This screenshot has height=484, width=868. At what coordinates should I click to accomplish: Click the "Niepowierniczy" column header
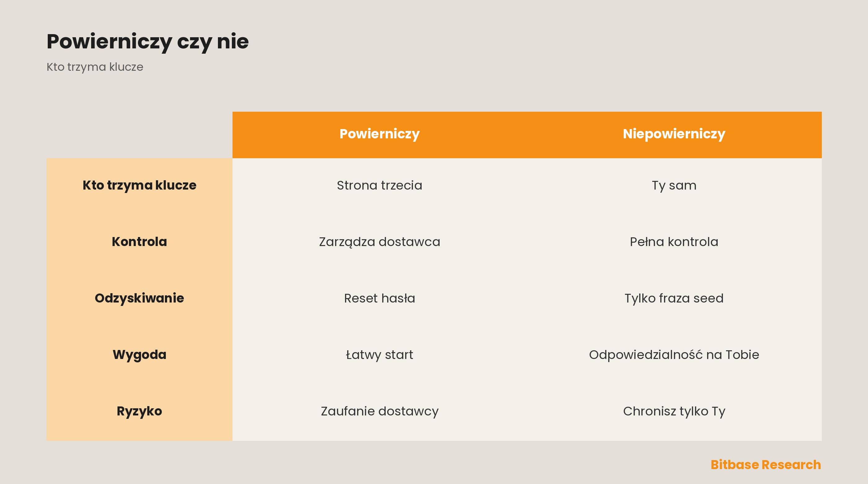coord(674,134)
